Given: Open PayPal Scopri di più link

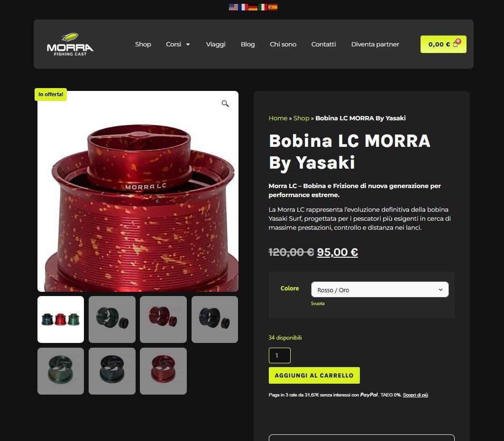Looking at the screenshot, I should 415,395.
